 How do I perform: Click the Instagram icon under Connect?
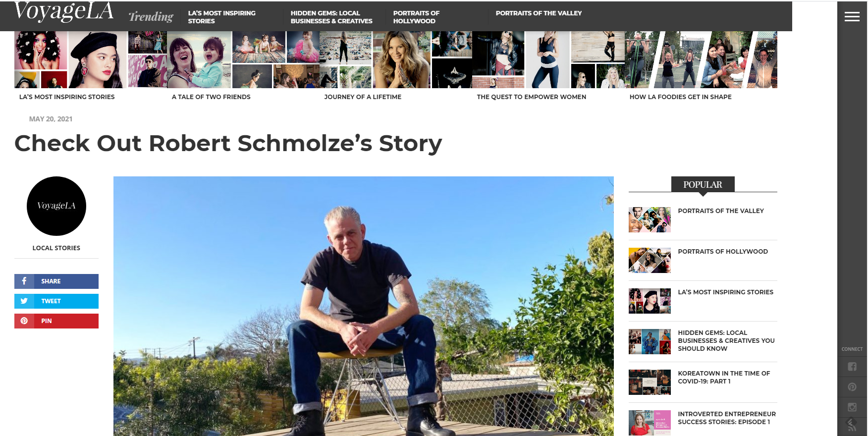pos(852,407)
